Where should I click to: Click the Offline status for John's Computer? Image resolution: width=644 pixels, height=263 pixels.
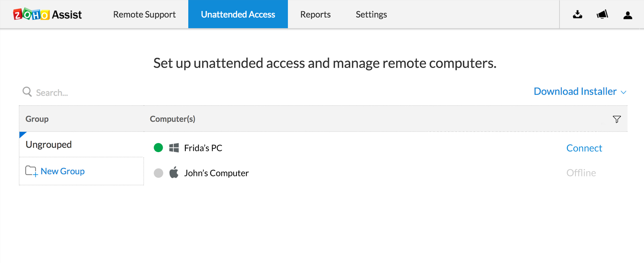click(581, 173)
